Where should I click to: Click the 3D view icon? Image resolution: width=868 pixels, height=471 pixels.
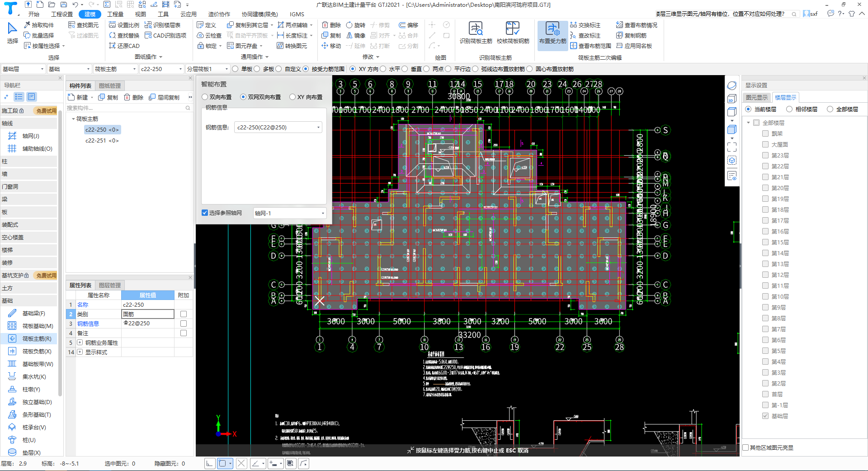pos(732,99)
